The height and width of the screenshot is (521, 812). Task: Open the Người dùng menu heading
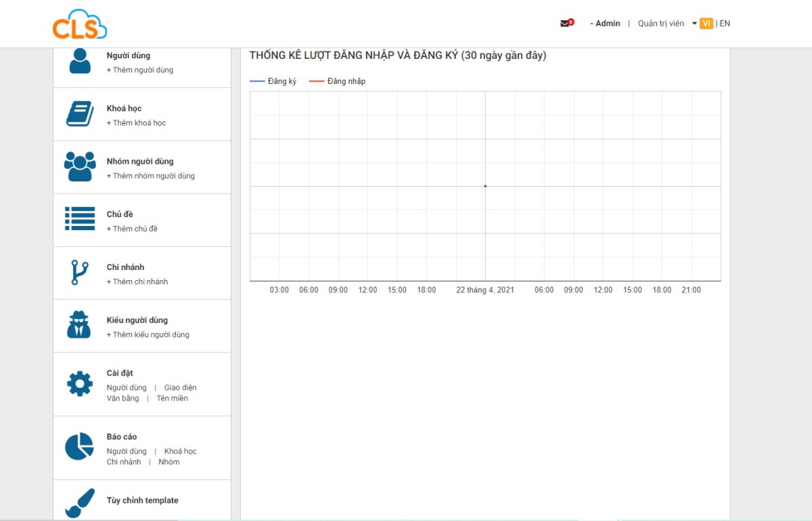129,55
